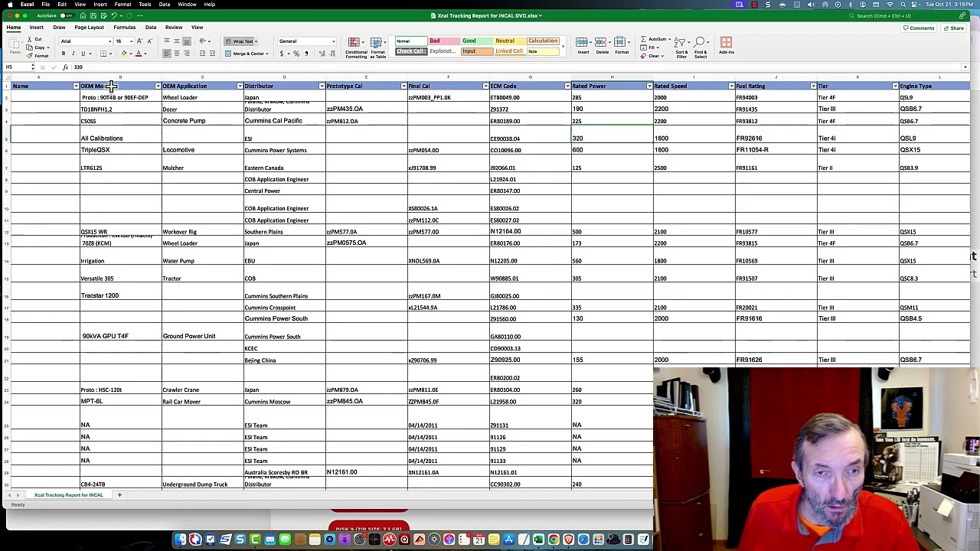Image resolution: width=980 pixels, height=551 pixels.
Task: Select cell 'Concrete Pump'
Action: pyautogui.click(x=202, y=121)
